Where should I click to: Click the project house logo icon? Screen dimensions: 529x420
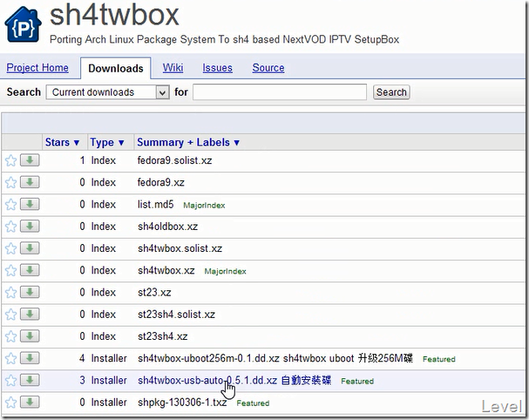click(23, 24)
